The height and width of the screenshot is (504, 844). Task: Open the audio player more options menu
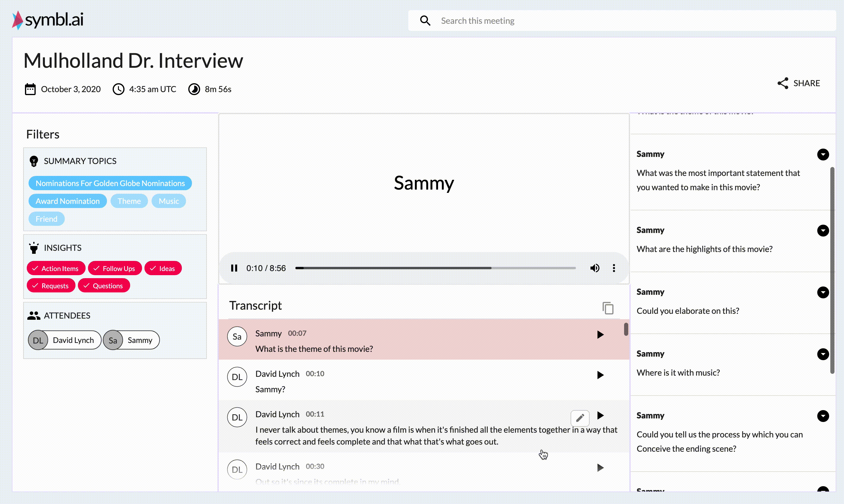pyautogui.click(x=614, y=268)
